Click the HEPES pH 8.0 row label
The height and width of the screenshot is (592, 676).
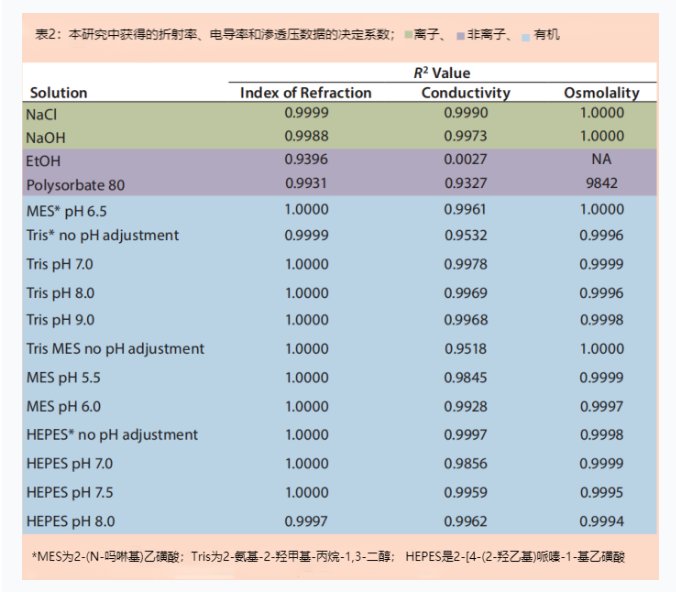[x=70, y=521]
